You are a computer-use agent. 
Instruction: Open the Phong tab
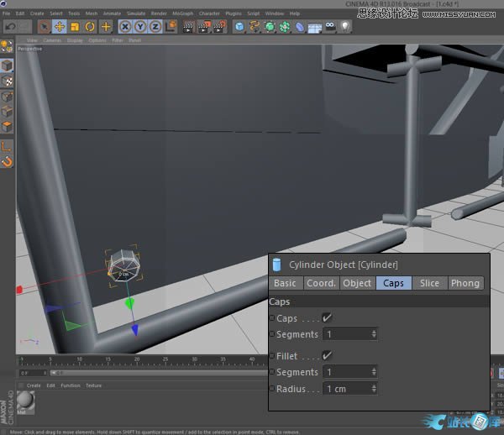click(465, 283)
